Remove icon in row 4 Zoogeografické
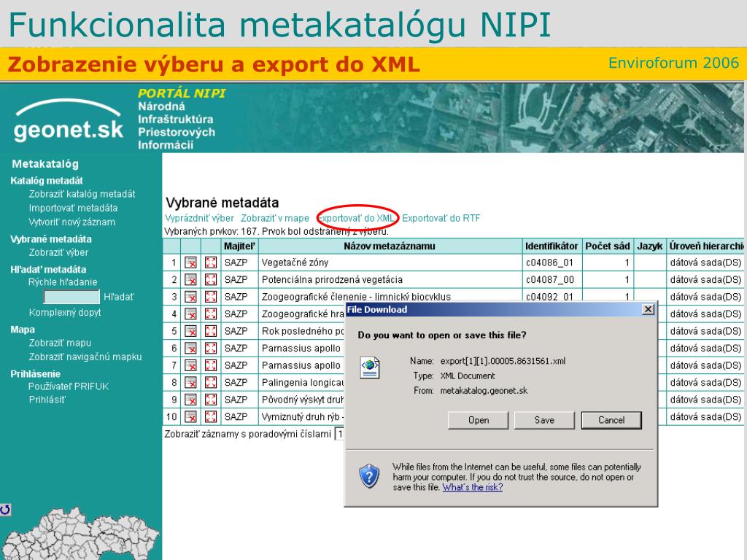Image resolution: width=747 pixels, height=560 pixels. pos(190,314)
